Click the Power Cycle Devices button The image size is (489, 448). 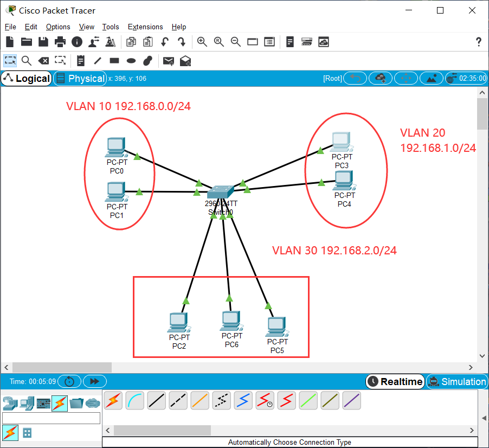(x=69, y=381)
